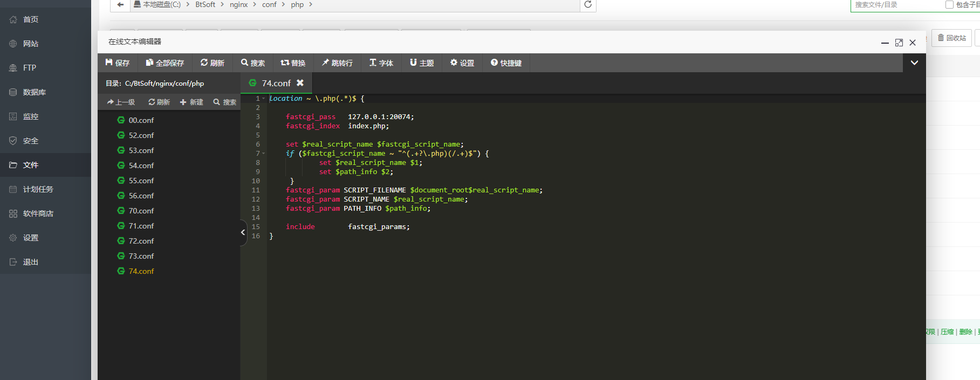Open 设置 in the left sidebar

(x=45, y=238)
